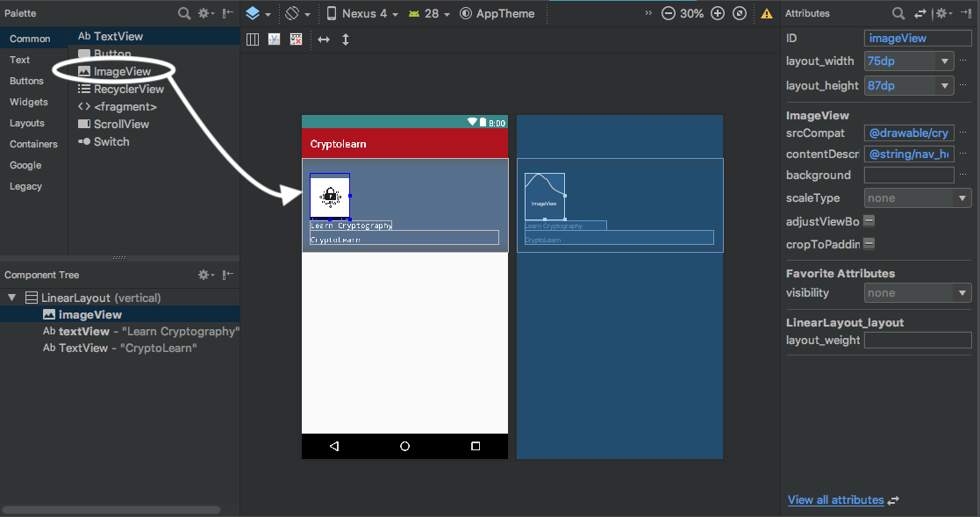This screenshot has width=980, height=517.
Task: Change screen orientation in editor
Action: [x=297, y=13]
